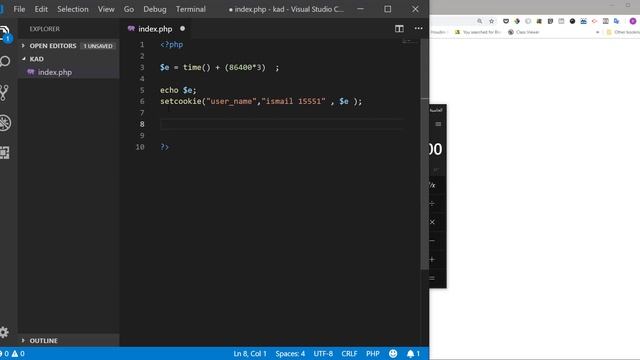Change file encoding via UTF-8
The width and height of the screenshot is (640, 360).
[323, 353]
